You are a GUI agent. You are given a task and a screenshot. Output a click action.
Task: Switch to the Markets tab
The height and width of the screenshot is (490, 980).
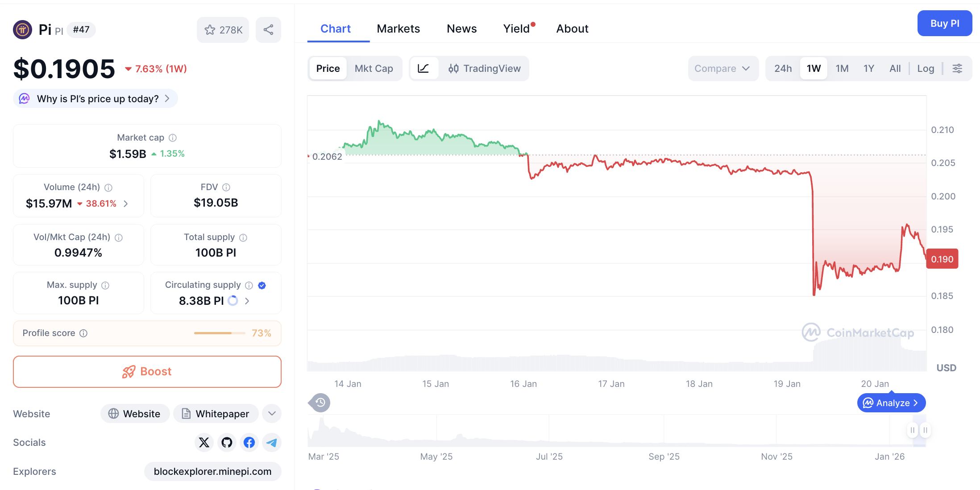399,29
